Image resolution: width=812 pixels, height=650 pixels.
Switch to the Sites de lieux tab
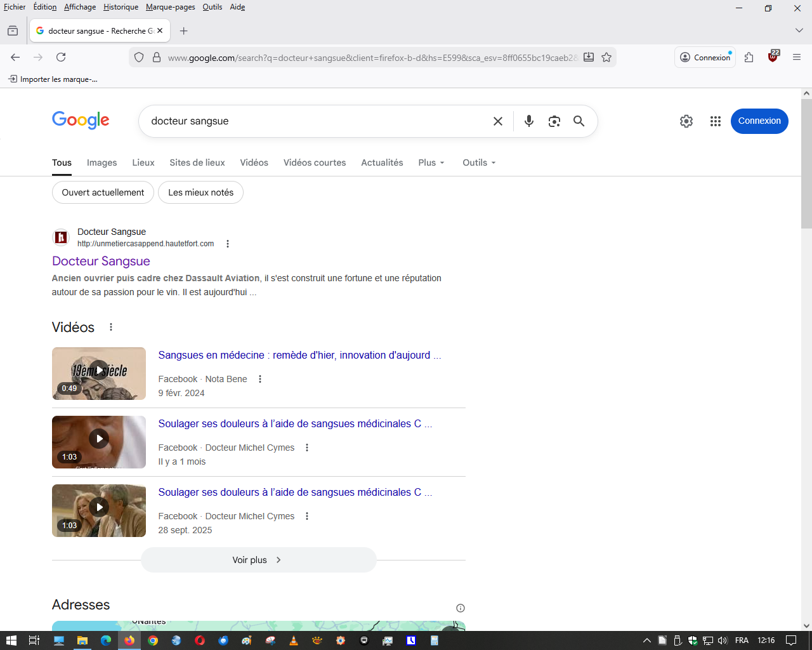pyautogui.click(x=197, y=163)
